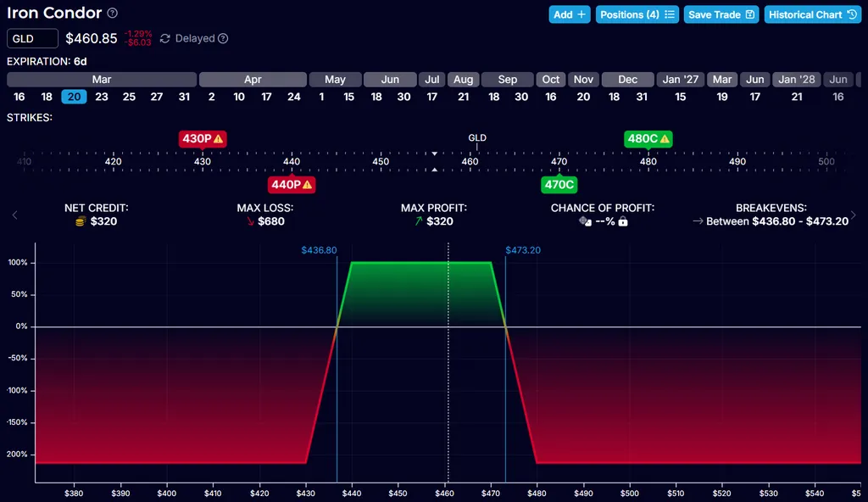Click the right arrow beside Breakevens
868x502 pixels.
pyautogui.click(x=854, y=215)
